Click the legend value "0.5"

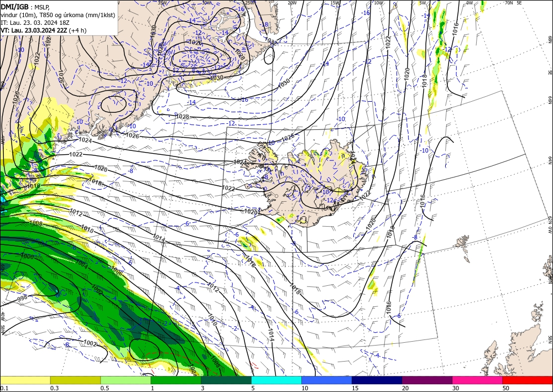(x=105, y=388)
